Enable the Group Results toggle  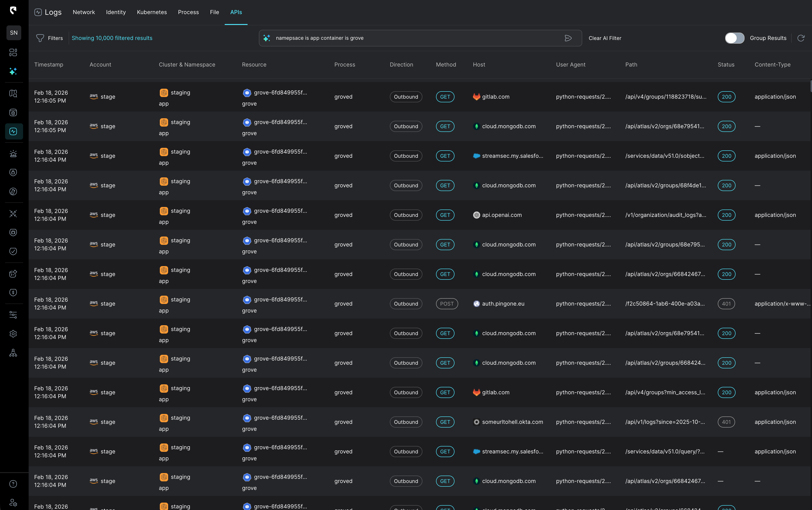point(734,38)
